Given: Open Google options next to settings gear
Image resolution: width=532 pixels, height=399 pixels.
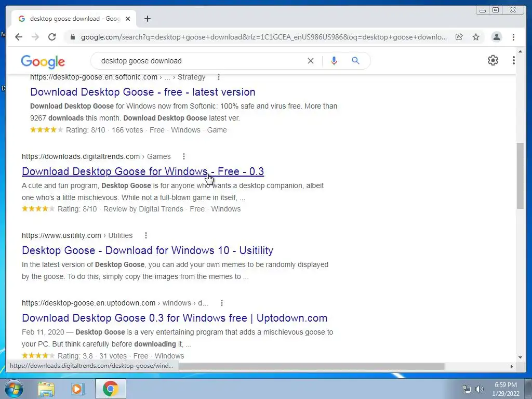Looking at the screenshot, I should click(514, 60).
